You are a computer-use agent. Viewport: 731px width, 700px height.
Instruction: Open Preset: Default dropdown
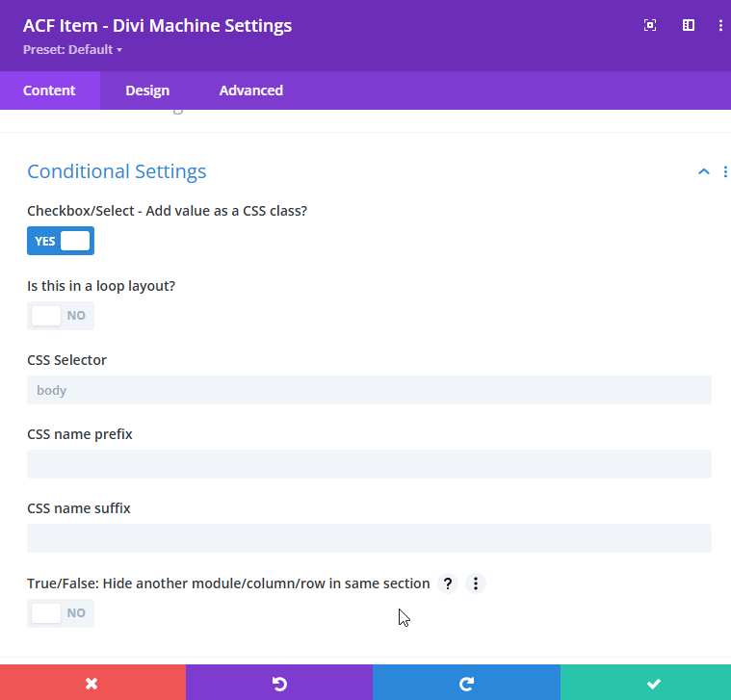point(73,49)
